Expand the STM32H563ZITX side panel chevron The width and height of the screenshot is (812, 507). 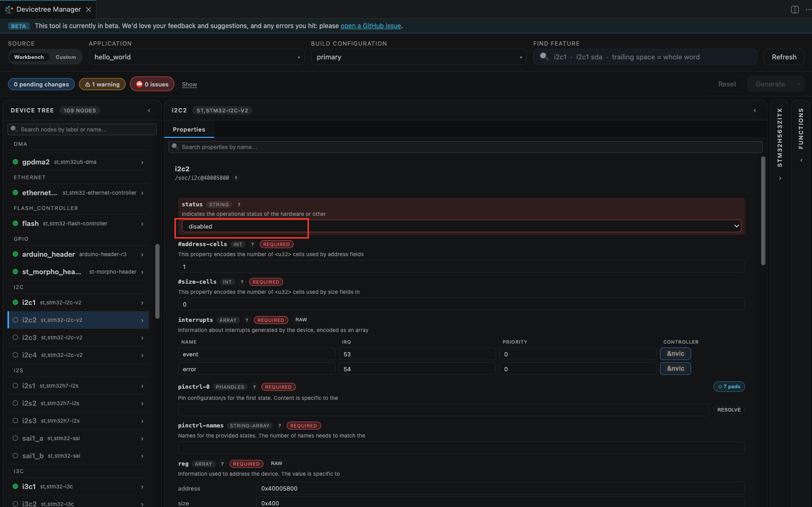click(780, 179)
